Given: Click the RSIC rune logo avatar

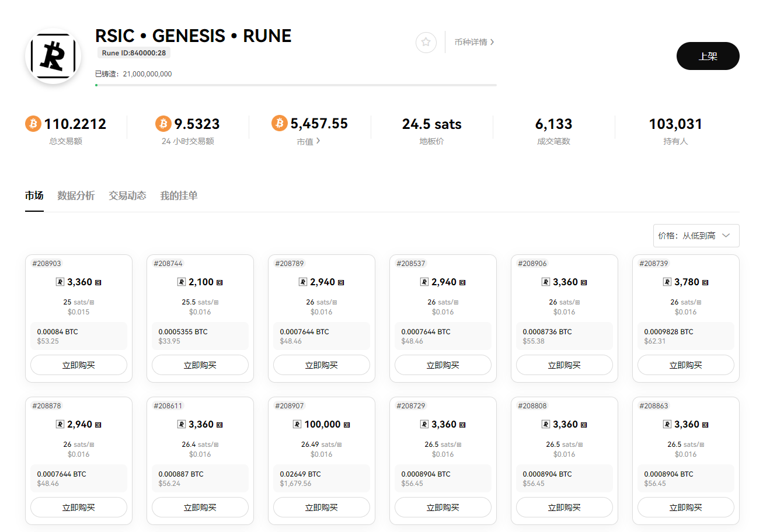Looking at the screenshot, I should [54, 56].
